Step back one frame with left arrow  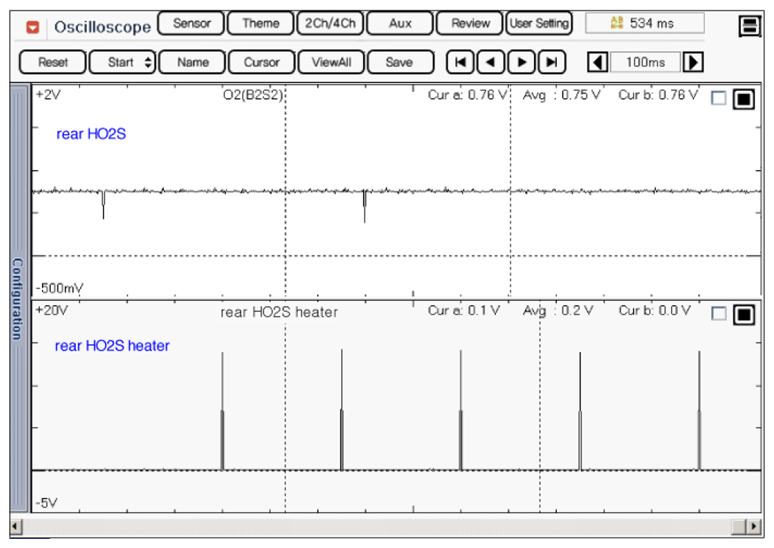(x=490, y=62)
